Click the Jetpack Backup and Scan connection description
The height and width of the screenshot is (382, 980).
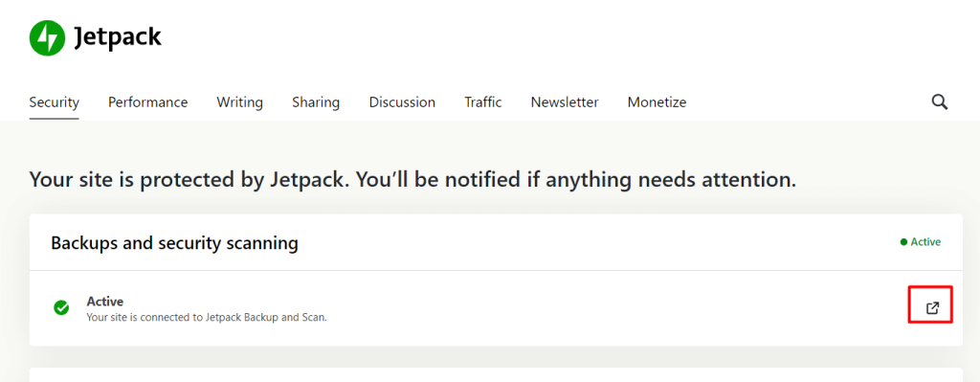coord(207,317)
